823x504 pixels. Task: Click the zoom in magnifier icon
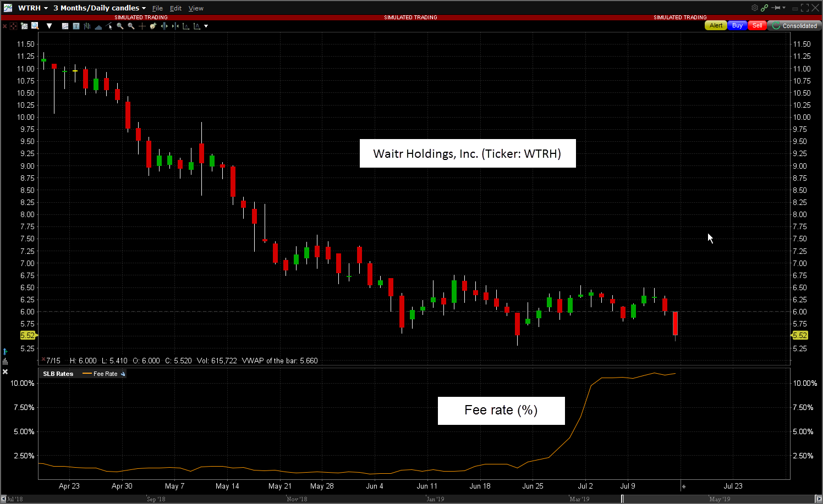(x=120, y=26)
